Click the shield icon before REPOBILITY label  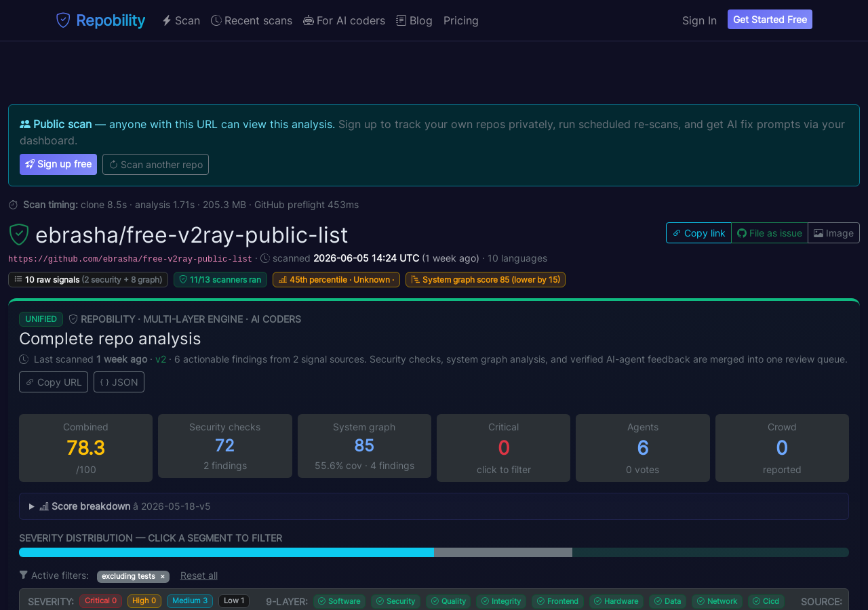[73, 319]
